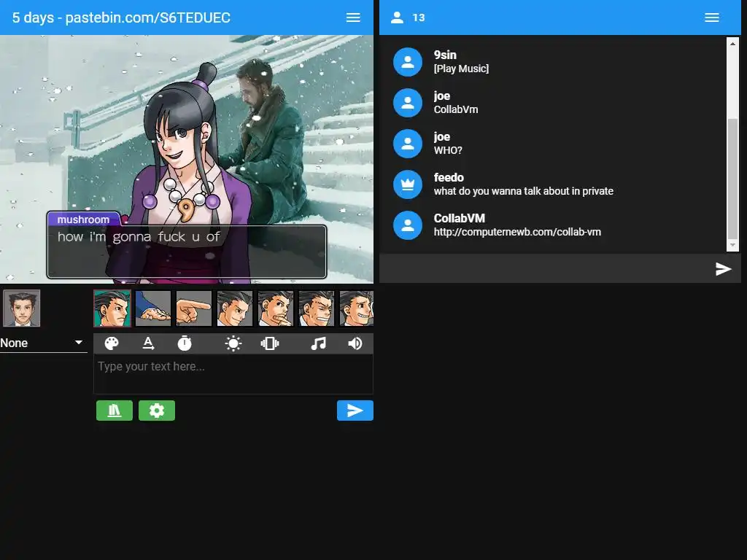The image size is (747, 560).
Task: Open the sound effects speaker icon
Action: (355, 343)
